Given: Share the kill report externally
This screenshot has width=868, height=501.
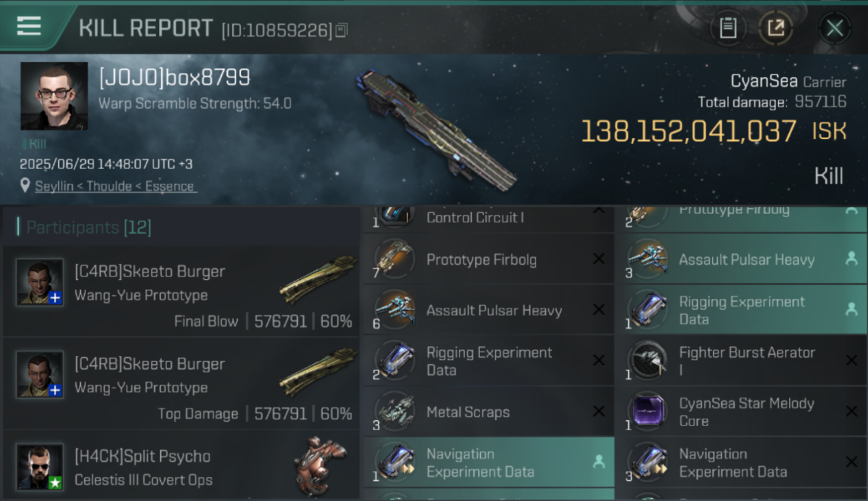Looking at the screenshot, I should click(775, 28).
